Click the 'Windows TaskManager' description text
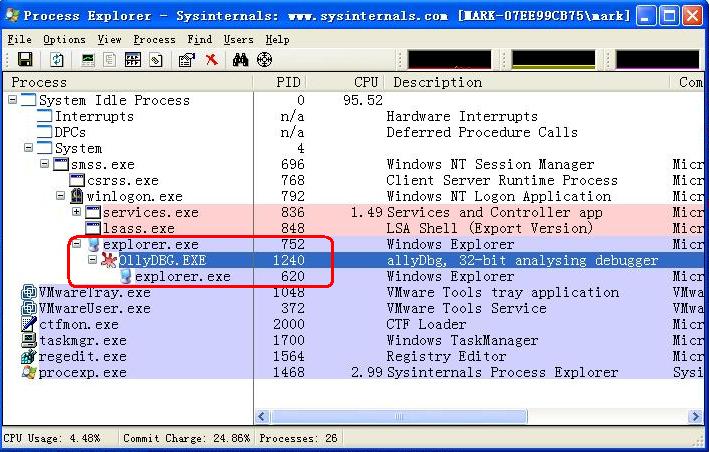Screen dimensions: 709x452 [x=462, y=340]
